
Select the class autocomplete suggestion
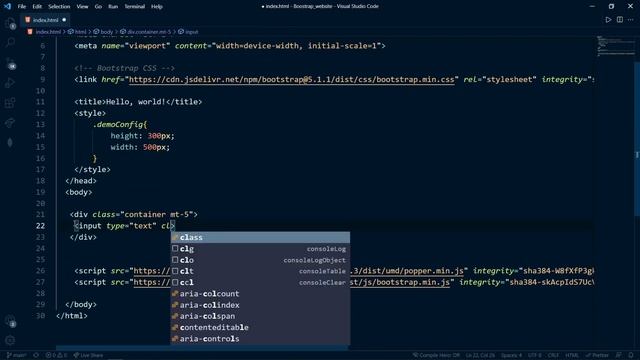click(x=260, y=238)
